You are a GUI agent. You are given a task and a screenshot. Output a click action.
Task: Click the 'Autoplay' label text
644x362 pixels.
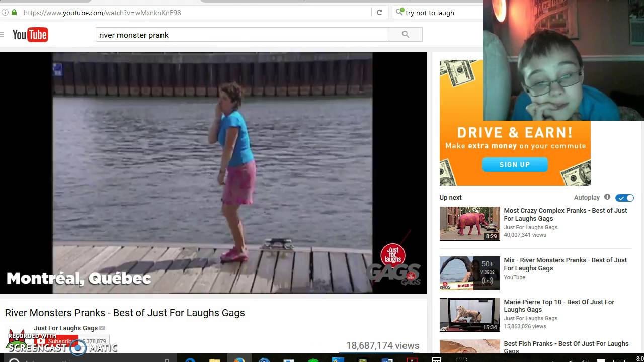click(x=587, y=198)
